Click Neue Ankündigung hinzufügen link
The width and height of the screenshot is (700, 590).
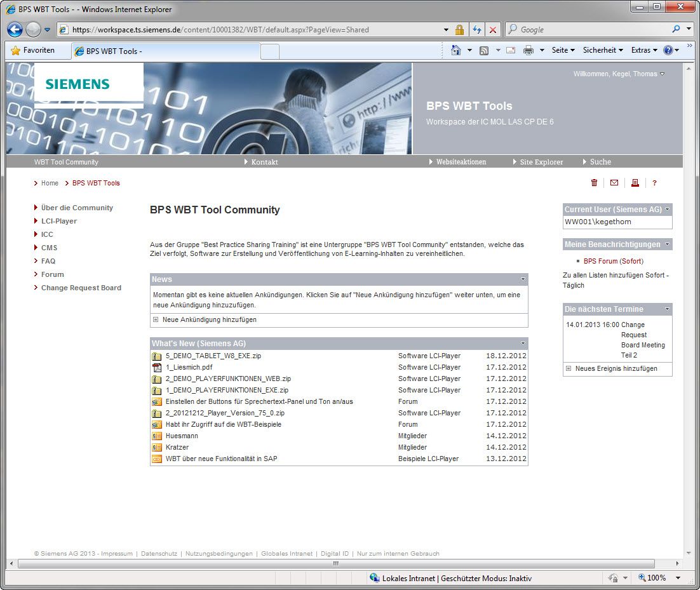[209, 320]
